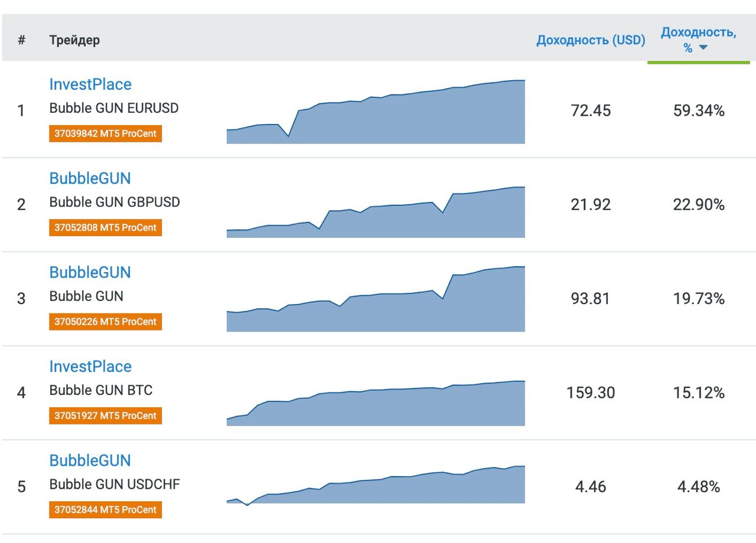Click the 72.45 USD profit value

[591, 110]
